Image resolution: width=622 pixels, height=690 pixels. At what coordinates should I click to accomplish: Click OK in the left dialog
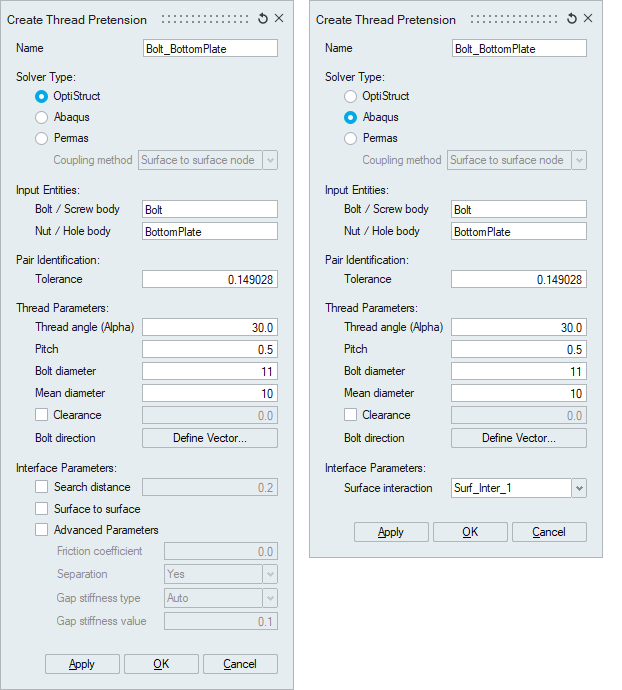click(x=161, y=664)
